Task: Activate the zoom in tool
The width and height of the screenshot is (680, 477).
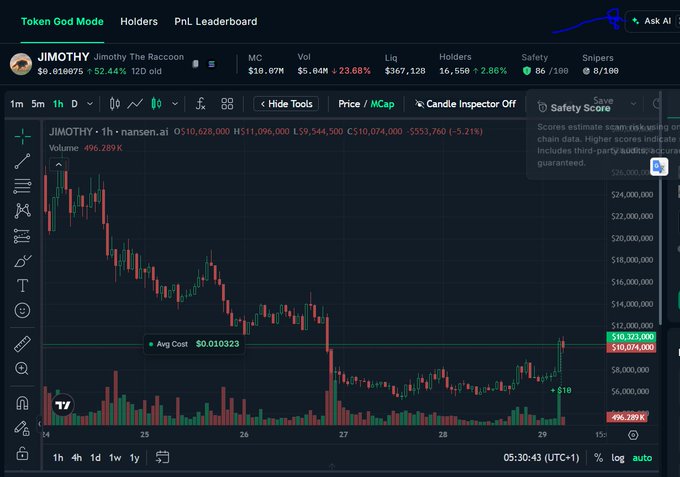Action: tap(22, 369)
